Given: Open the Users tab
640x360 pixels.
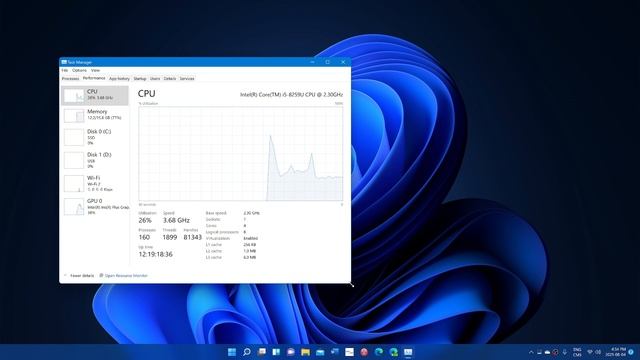Looking at the screenshot, I should 155,78.
